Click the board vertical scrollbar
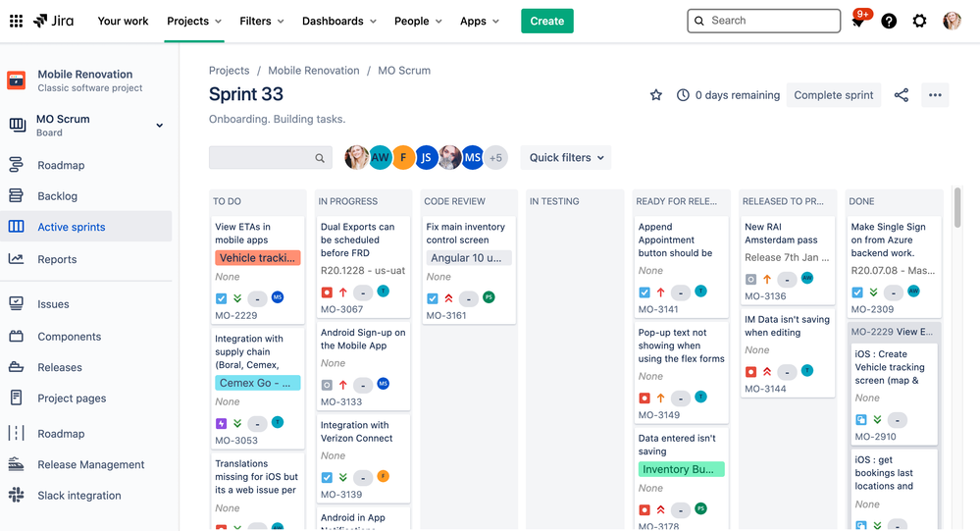Image resolution: width=980 pixels, height=531 pixels. [957, 208]
